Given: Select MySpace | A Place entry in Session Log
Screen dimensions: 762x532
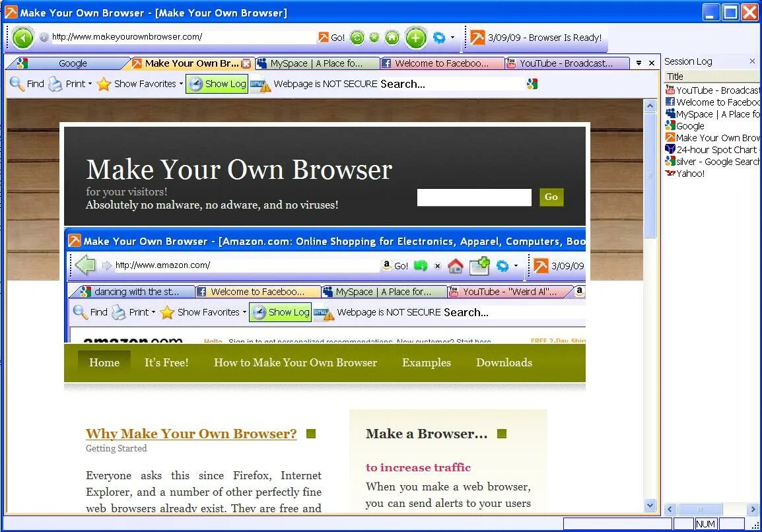Looking at the screenshot, I should [712, 114].
